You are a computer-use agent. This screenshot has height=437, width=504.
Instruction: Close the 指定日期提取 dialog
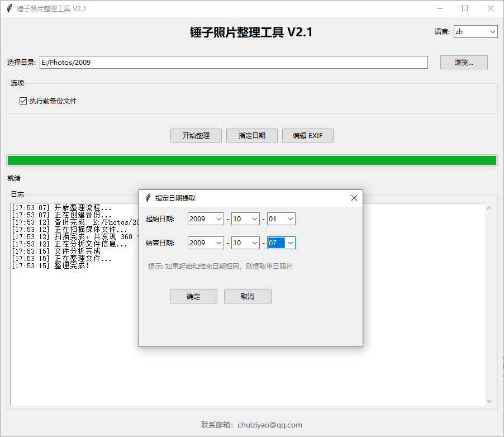tap(354, 198)
